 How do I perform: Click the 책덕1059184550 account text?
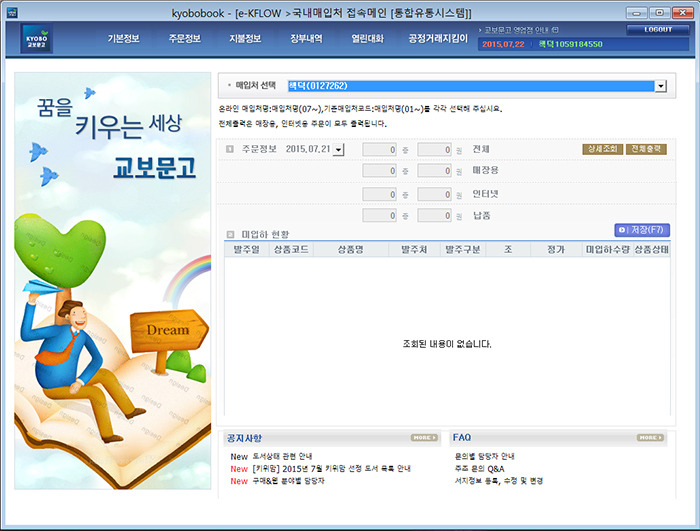tap(571, 44)
